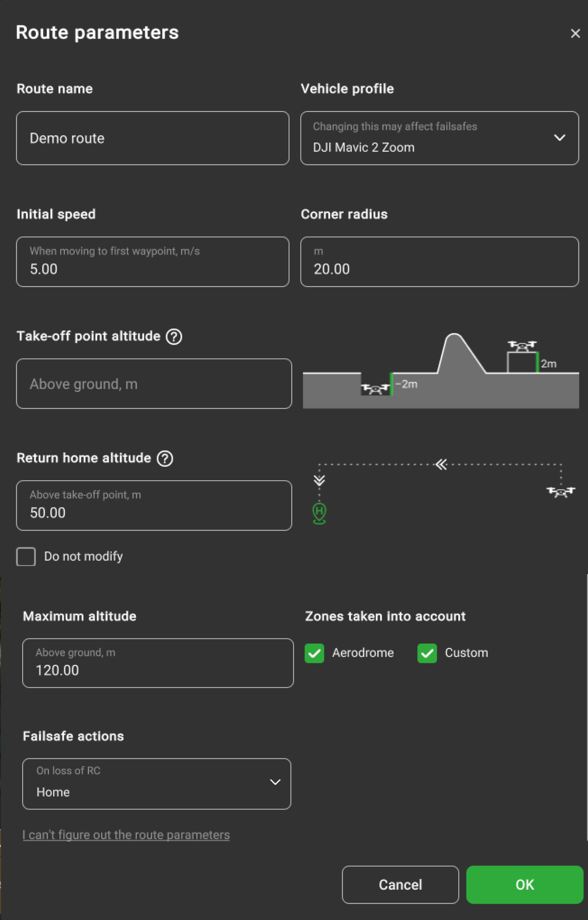This screenshot has height=920, width=588.
Task: Click the double down arrow above home marker
Action: (319, 480)
